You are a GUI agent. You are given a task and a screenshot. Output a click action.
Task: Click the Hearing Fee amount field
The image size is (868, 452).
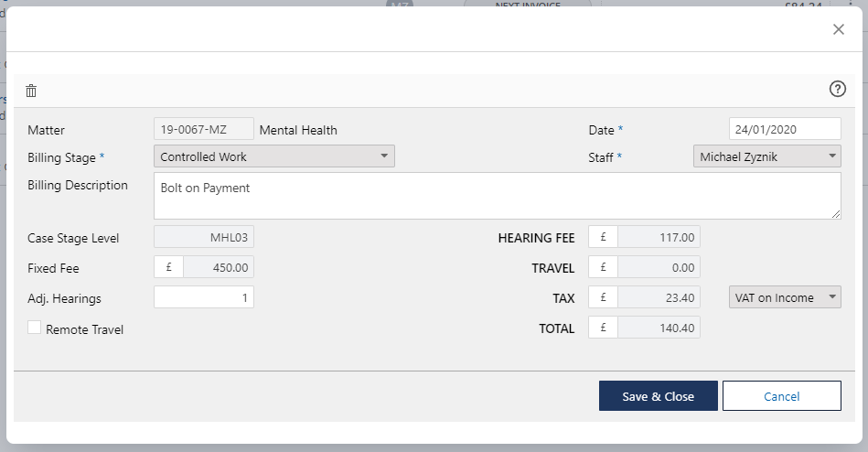click(659, 237)
